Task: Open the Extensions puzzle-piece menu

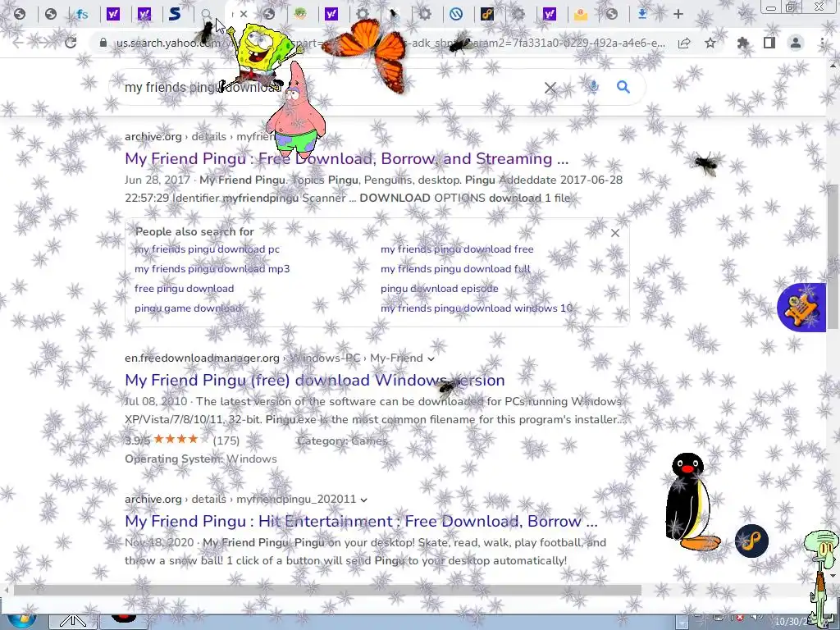Action: click(x=742, y=43)
